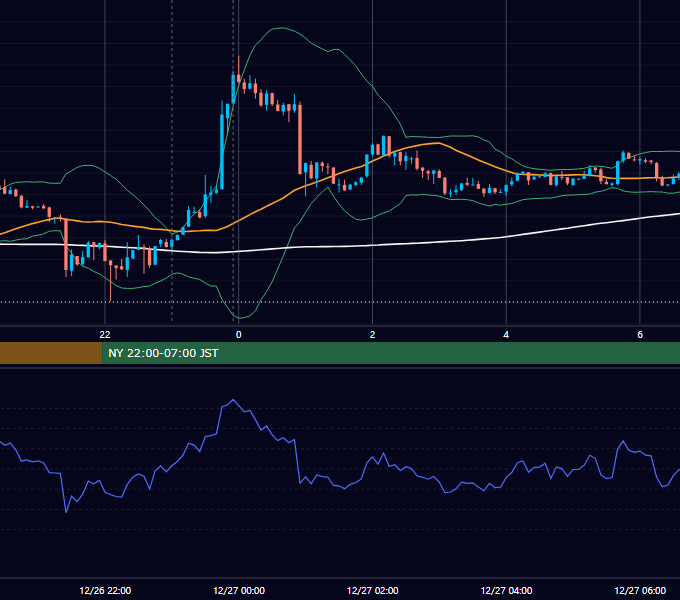Click the 12/27 06:00 date label
This screenshot has height=600, width=680.
640,590
